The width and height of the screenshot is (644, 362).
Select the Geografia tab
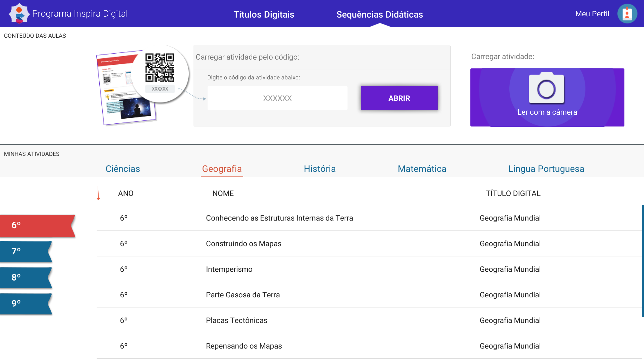point(222,169)
